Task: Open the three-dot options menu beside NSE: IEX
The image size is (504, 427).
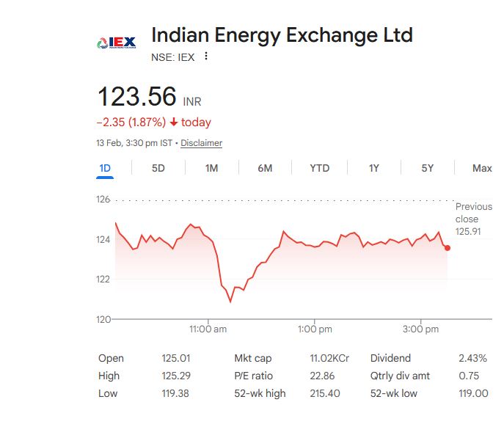Action: (206, 56)
